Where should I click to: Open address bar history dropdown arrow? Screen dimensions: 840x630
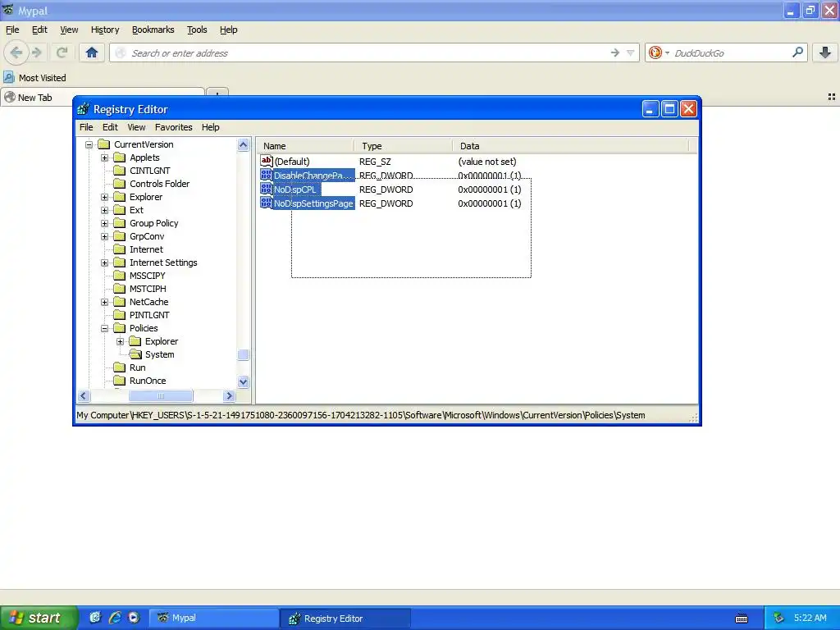[631, 52]
